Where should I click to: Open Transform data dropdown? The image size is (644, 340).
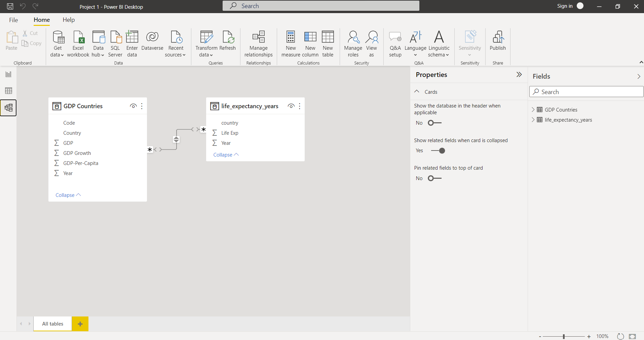pos(206,44)
